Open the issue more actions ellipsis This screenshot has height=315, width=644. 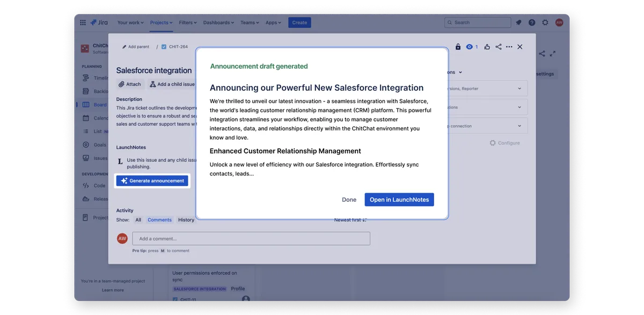pyautogui.click(x=509, y=47)
